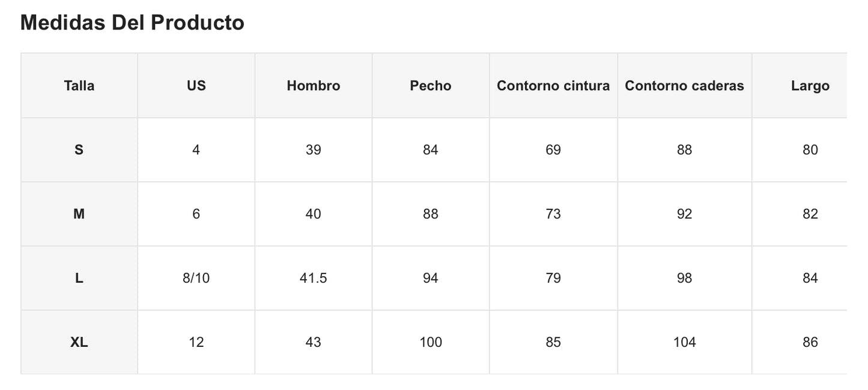Click the US column header
This screenshot has height=390, width=868.
[196, 86]
